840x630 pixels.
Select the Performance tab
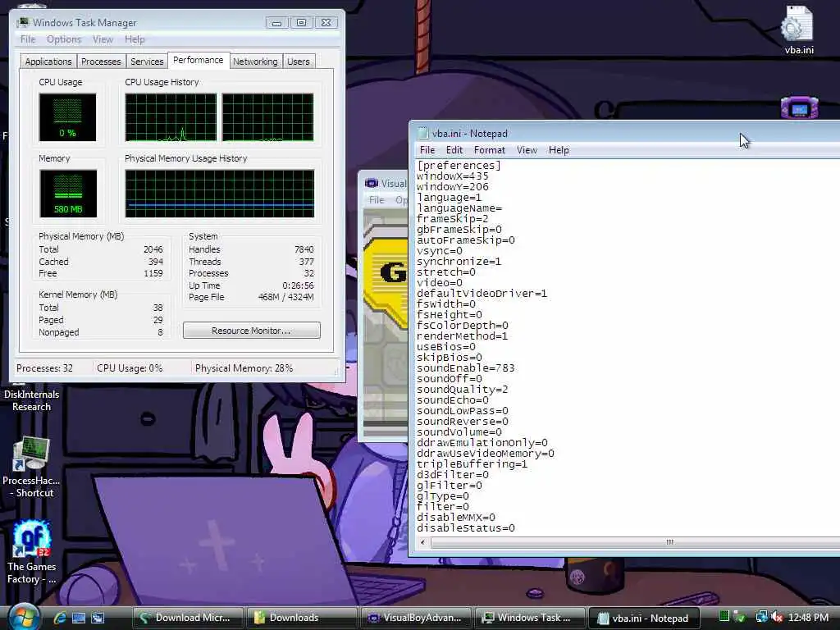199,60
